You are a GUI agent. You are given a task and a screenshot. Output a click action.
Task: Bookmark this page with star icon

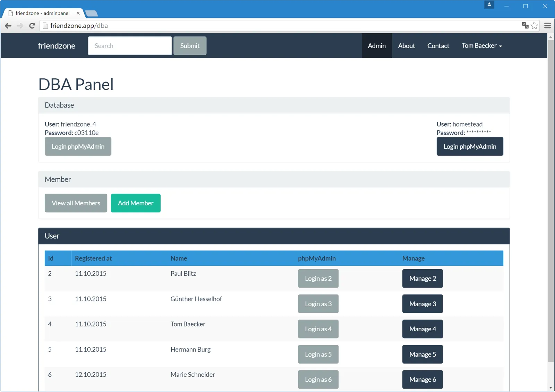[535, 25]
